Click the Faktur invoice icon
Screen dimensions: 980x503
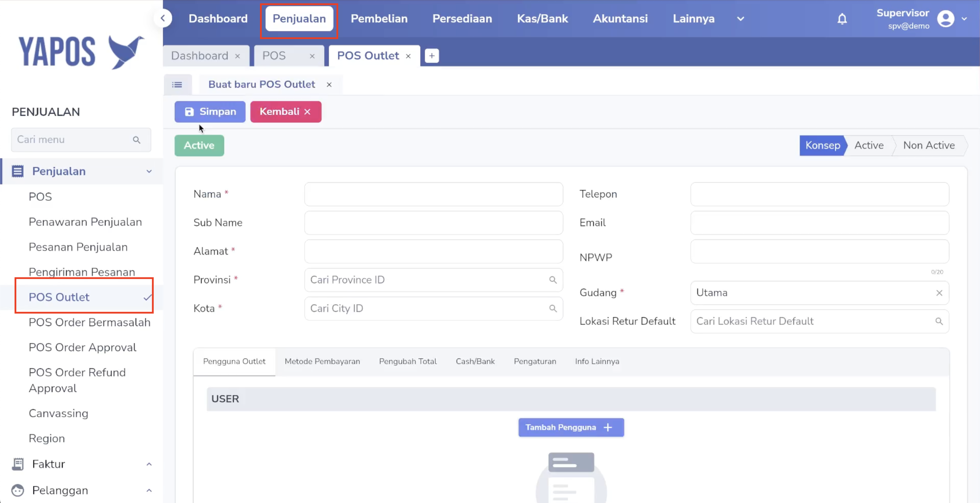click(x=18, y=464)
